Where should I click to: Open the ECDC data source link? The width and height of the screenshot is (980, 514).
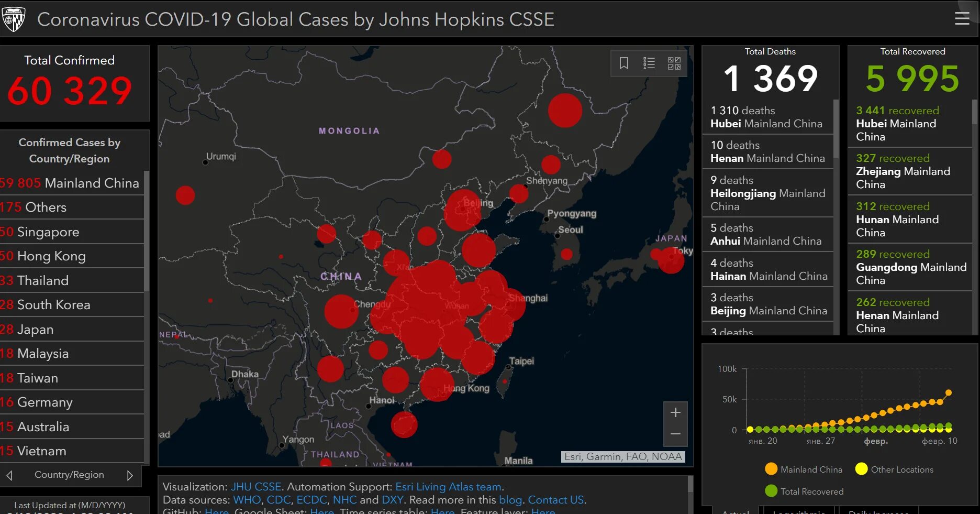[x=311, y=500]
